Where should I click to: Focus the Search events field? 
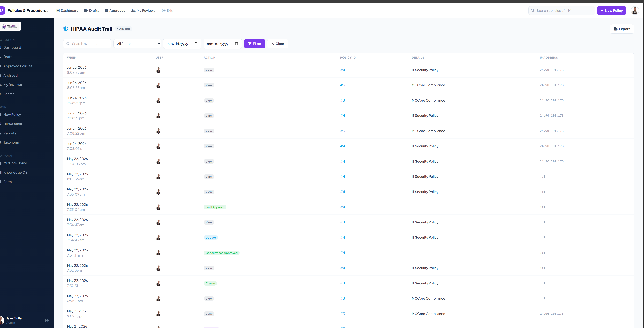[87, 44]
